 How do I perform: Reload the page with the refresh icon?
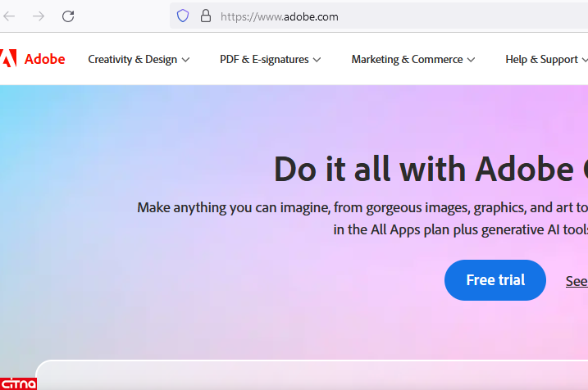(x=68, y=16)
